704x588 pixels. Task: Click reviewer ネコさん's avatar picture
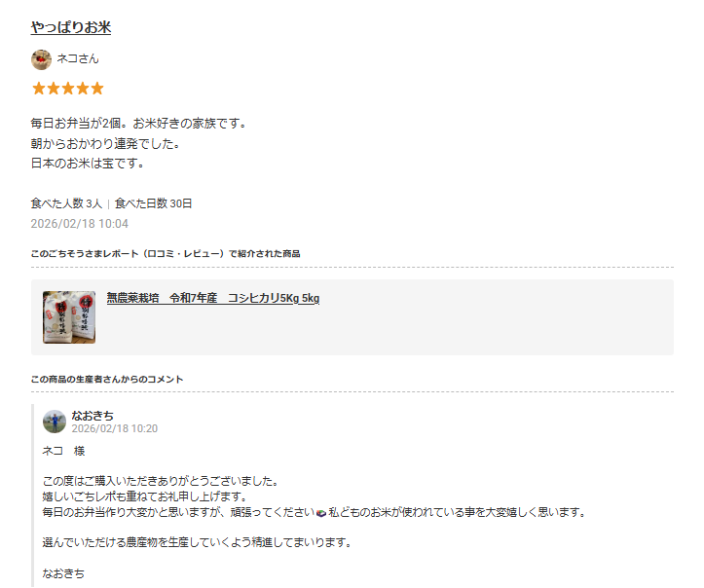click(x=41, y=59)
